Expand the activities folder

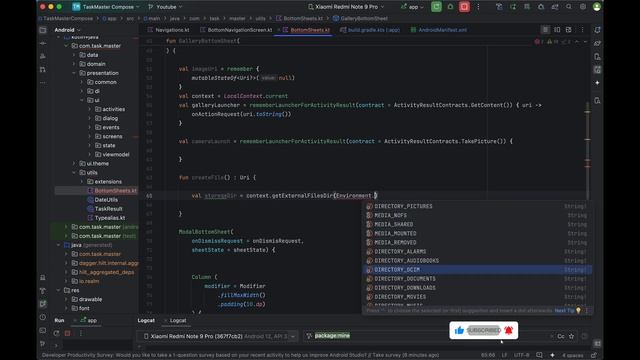pos(90,109)
